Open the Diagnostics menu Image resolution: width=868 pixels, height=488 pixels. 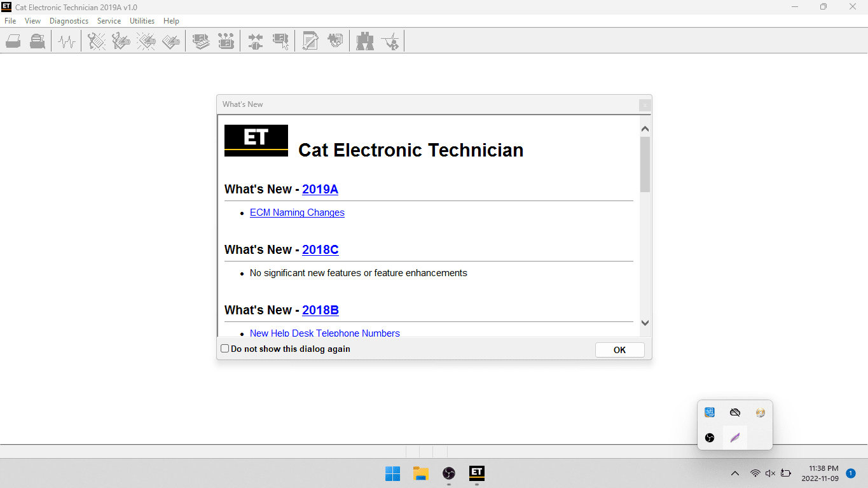tap(69, 21)
